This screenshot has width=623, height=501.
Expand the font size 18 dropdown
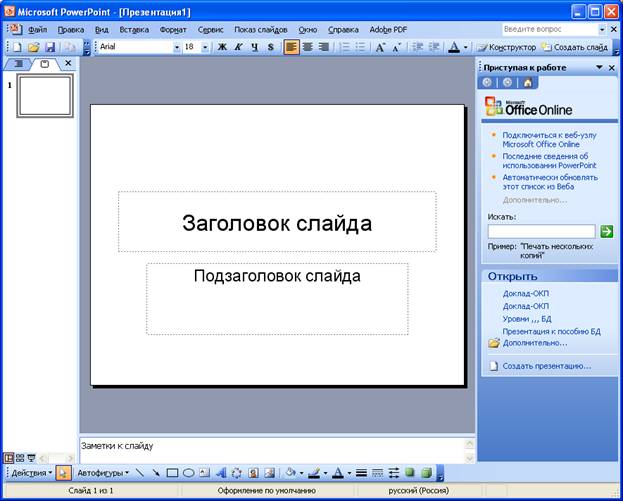click(x=206, y=47)
